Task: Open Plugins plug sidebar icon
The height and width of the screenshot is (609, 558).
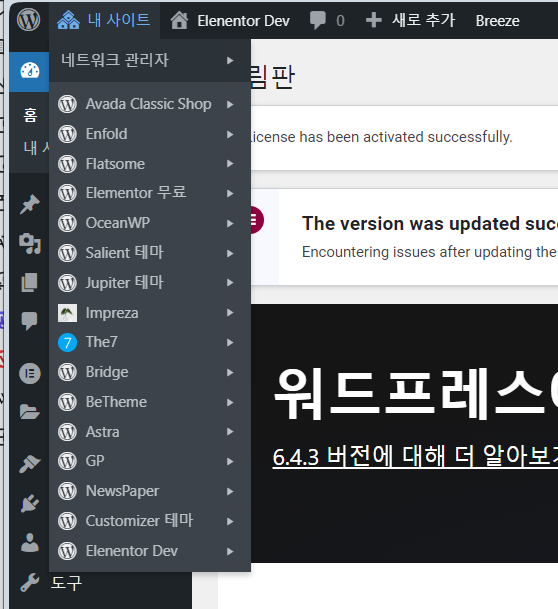Action: pos(30,504)
